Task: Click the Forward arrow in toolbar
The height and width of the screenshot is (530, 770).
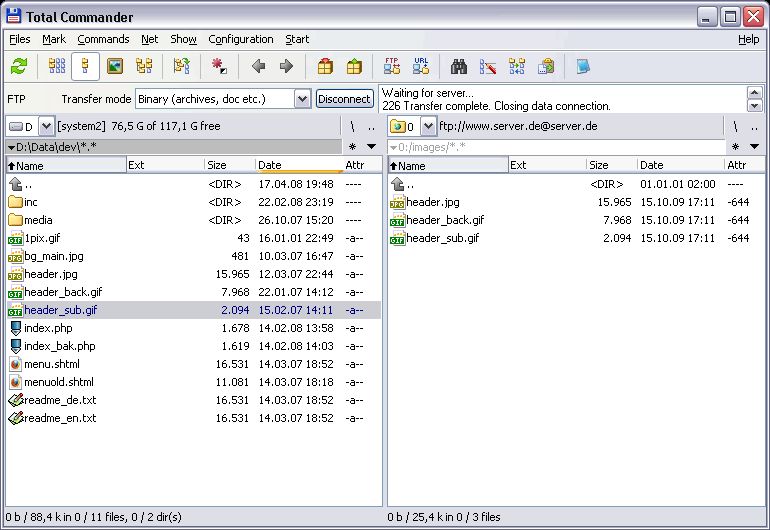Action: click(286, 67)
